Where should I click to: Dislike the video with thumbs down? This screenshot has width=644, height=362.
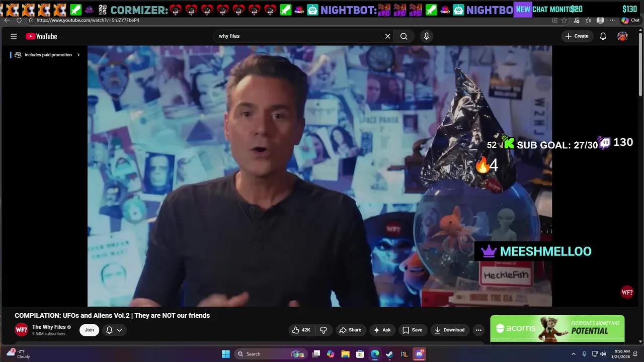click(324, 330)
